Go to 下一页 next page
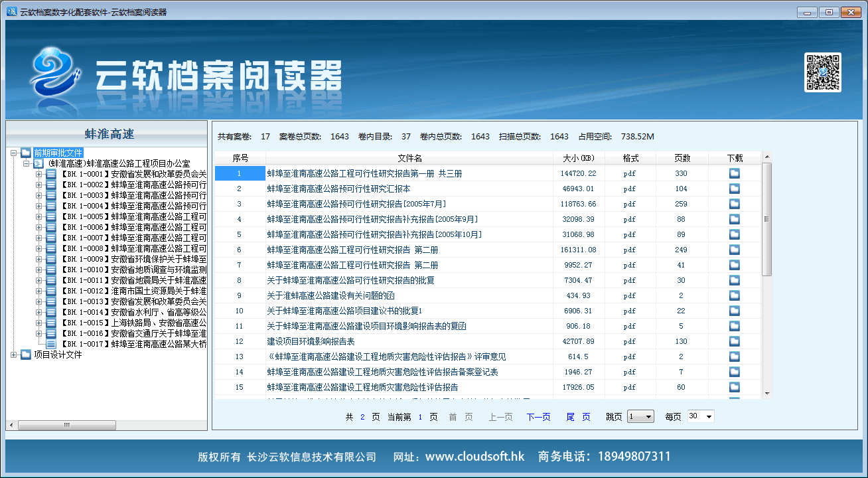 pos(538,417)
